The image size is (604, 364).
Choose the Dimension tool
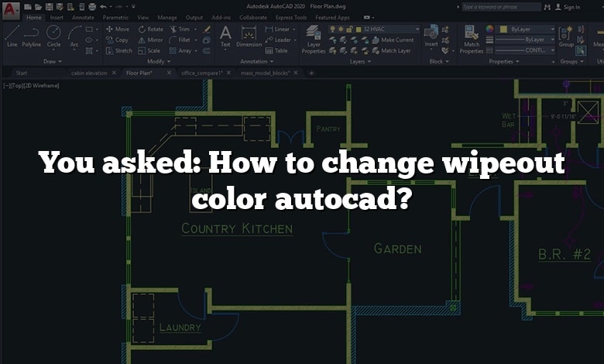[249, 36]
